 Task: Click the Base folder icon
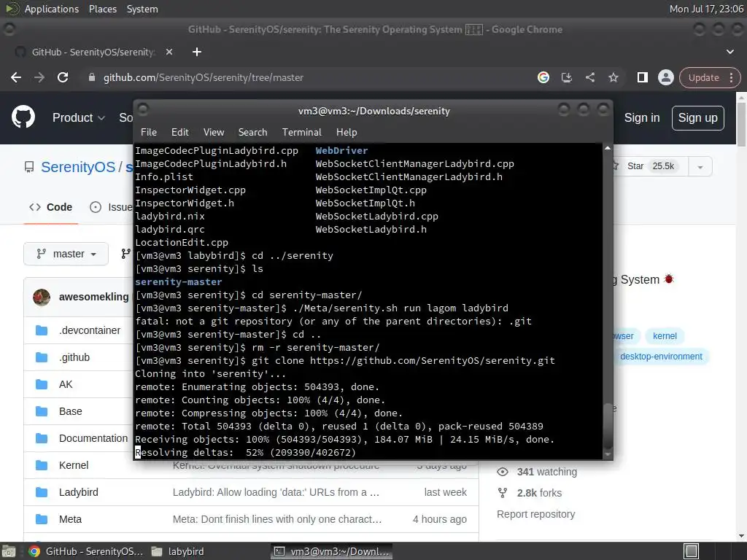point(42,411)
